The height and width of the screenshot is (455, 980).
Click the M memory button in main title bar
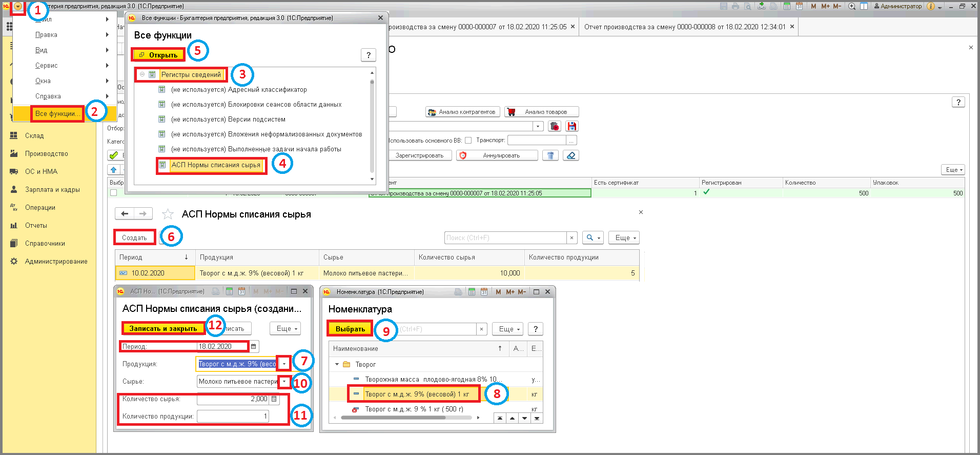click(x=813, y=6)
